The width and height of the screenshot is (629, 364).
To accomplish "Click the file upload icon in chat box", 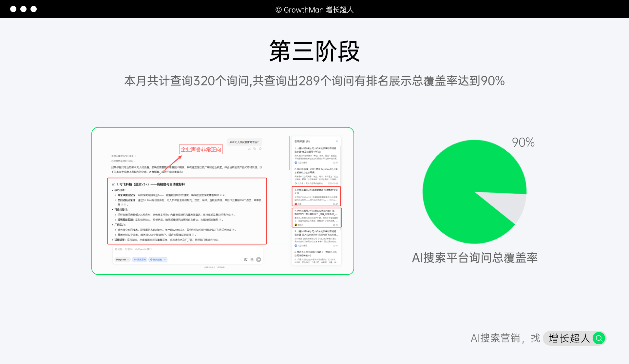I will point(252,259).
